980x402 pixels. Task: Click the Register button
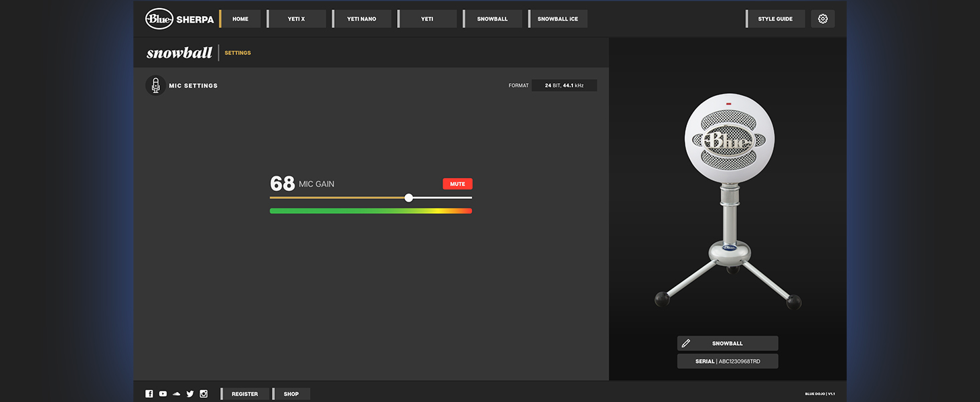pyautogui.click(x=245, y=394)
